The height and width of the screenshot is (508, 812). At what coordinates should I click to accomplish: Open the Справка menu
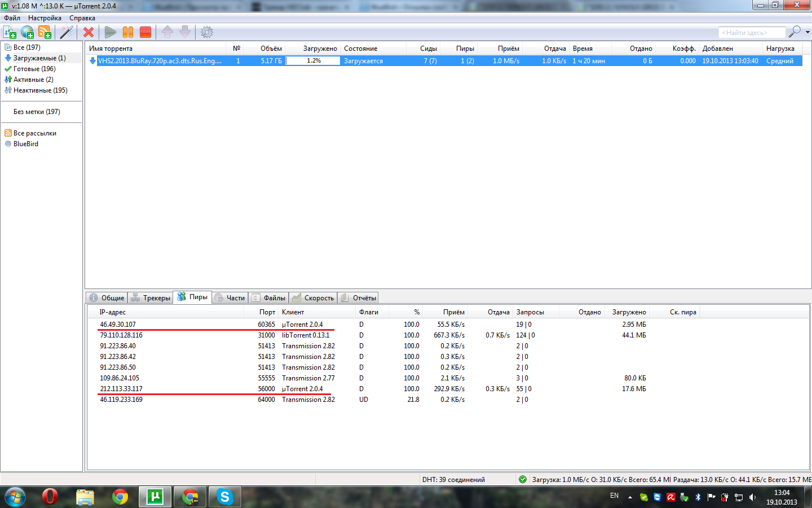pos(82,18)
